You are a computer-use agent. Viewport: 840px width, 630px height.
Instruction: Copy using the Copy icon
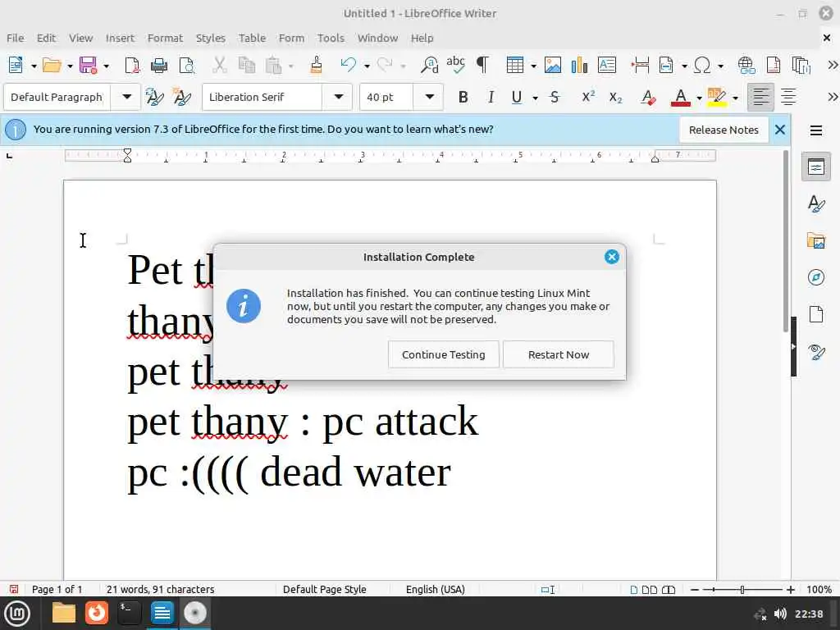pyautogui.click(x=246, y=66)
